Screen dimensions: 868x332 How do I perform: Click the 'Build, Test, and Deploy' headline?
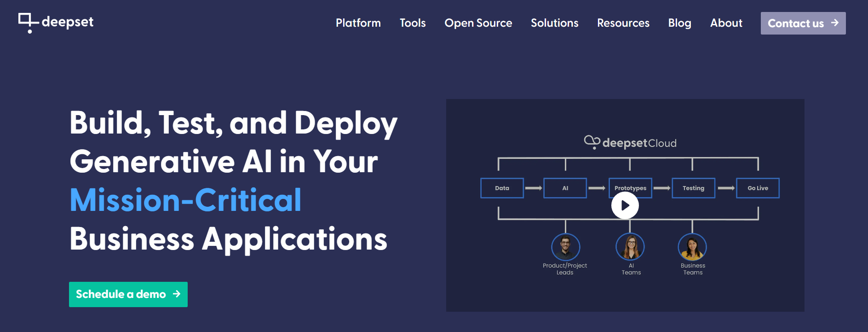234,123
